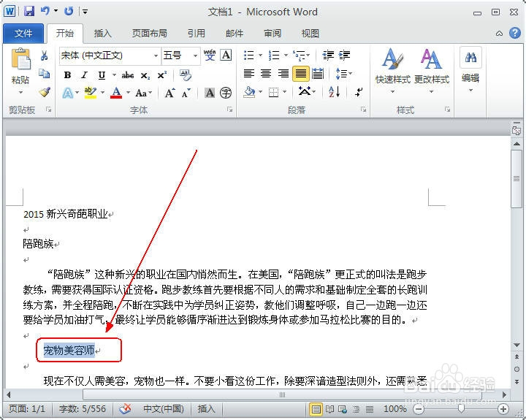Switch to the 页面布局 tab
Screen dimensions: 526x420
click(x=150, y=34)
